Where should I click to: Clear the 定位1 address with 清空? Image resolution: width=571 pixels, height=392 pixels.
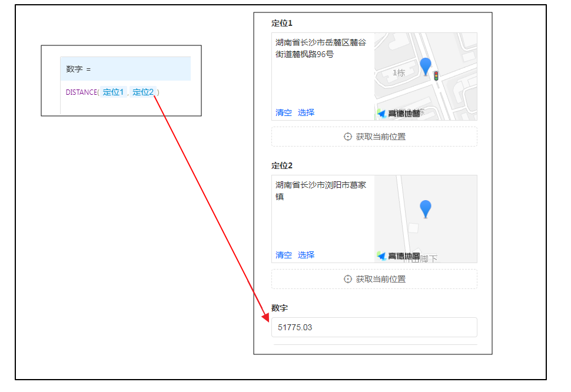[284, 112]
